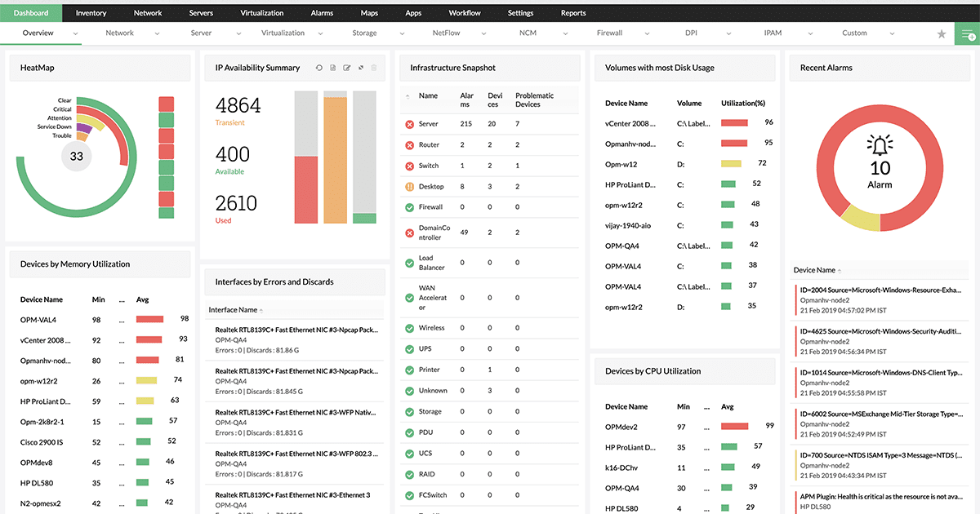
Task: Switch to the NetFlow tab
Action: [448, 33]
